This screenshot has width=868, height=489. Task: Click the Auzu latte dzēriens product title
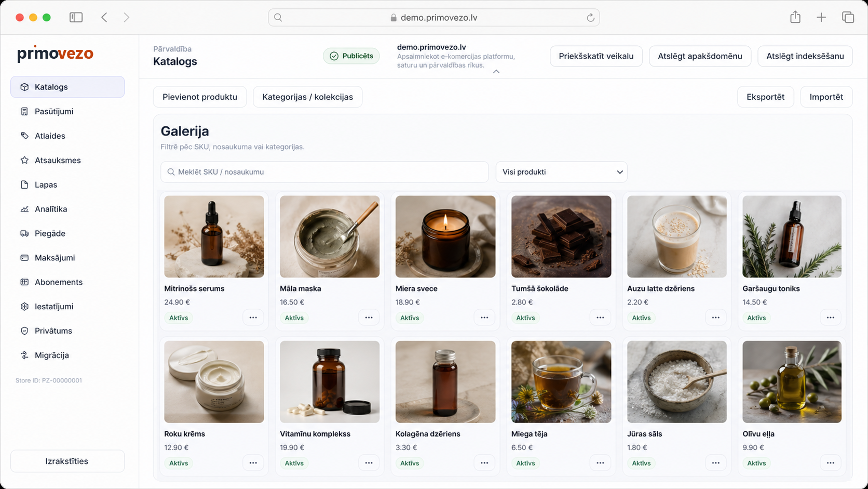(661, 288)
